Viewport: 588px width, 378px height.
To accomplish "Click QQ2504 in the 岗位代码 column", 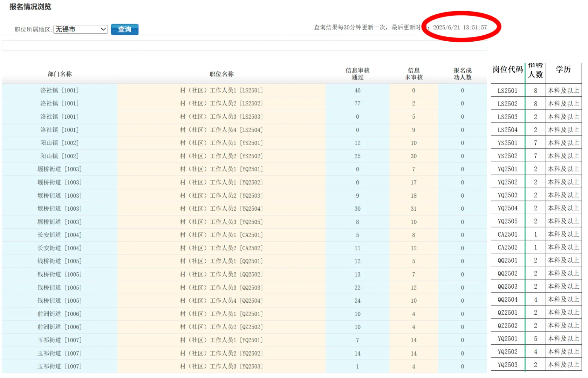I will point(507,300).
